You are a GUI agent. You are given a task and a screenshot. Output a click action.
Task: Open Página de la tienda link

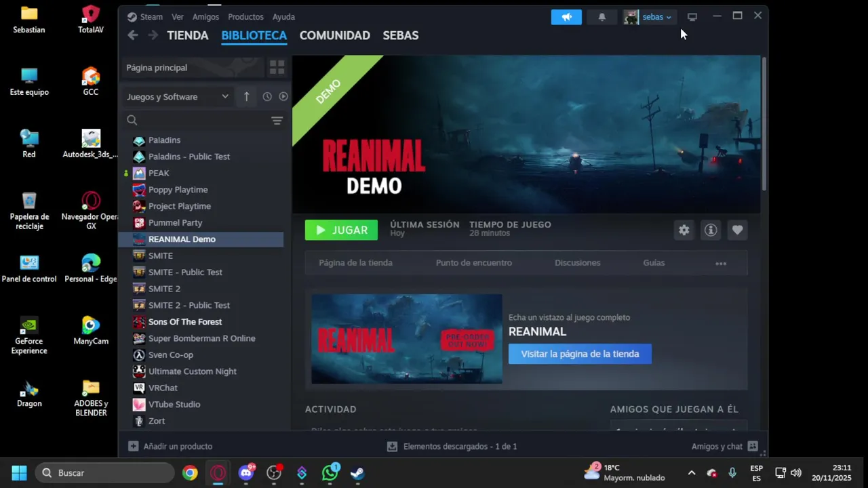tap(355, 263)
